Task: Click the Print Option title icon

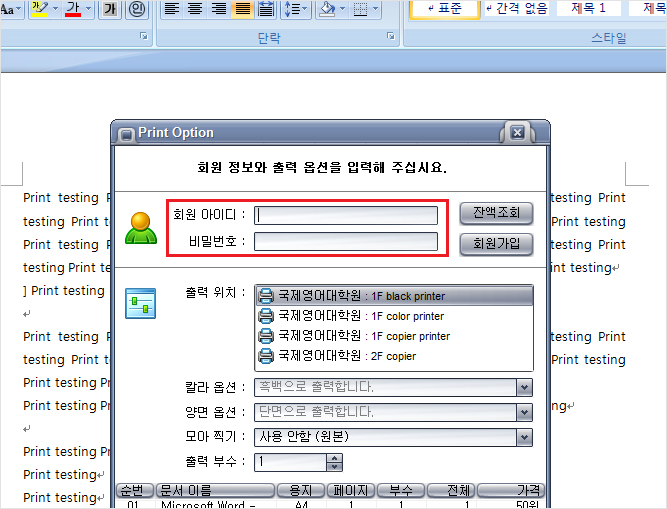Action: point(125,135)
